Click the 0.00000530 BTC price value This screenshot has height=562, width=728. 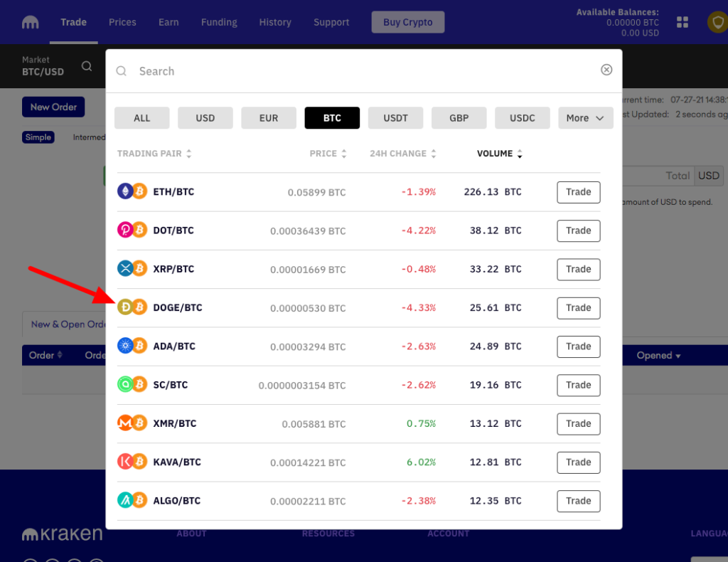click(x=308, y=308)
